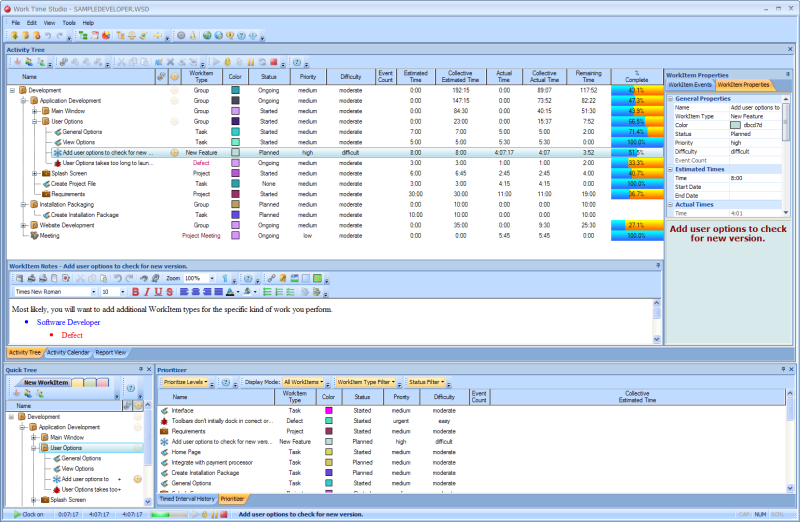Image resolution: width=800 pixels, height=522 pixels.
Task: Click the New WorkItem button in Quick Tree
Action: pyautogui.click(x=44, y=382)
